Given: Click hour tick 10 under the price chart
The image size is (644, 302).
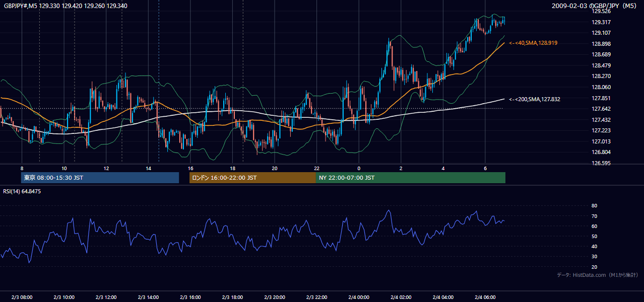Looking at the screenshot, I should [64, 168].
